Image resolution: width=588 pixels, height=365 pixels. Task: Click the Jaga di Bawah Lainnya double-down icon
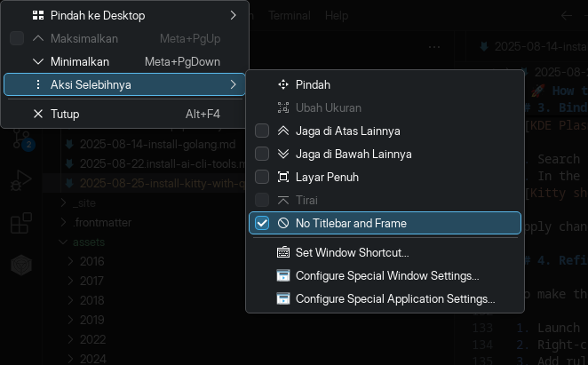(283, 154)
